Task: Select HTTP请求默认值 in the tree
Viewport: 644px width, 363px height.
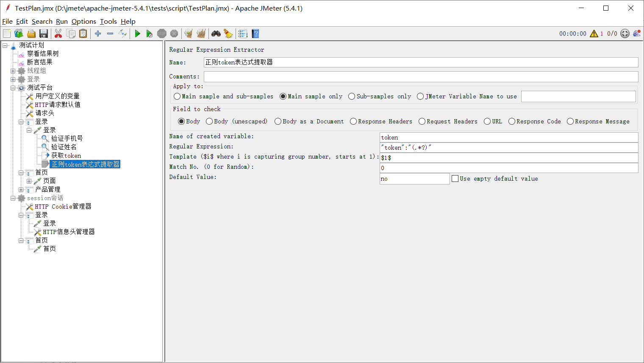Action: pos(58,104)
